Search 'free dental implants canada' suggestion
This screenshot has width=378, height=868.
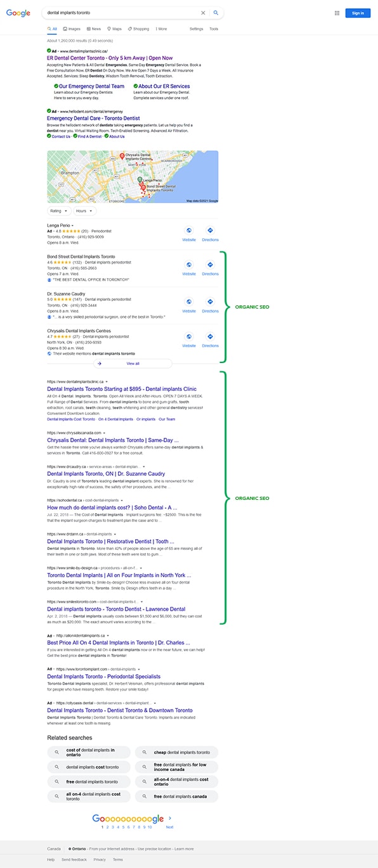[176, 796]
